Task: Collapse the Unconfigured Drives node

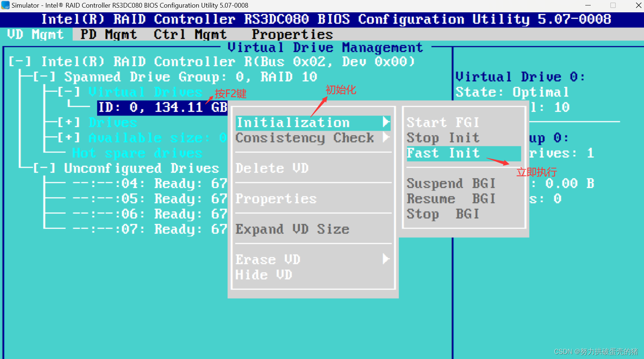Action: 44,168
